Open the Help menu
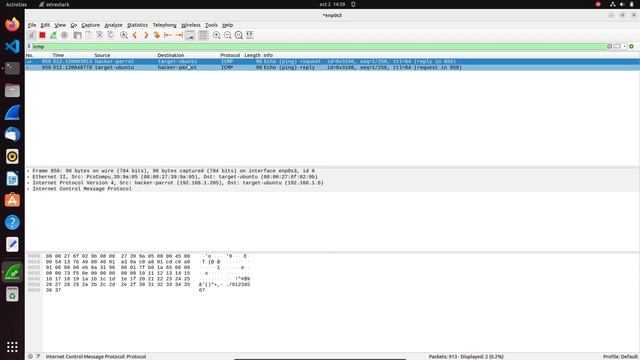The height and width of the screenshot is (360, 640). pos(227,25)
